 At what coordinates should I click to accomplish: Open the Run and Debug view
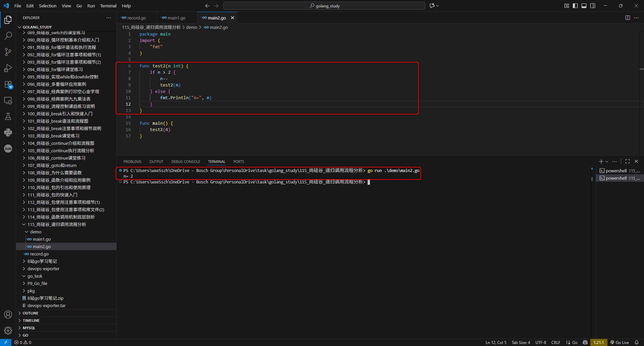[x=8, y=68]
